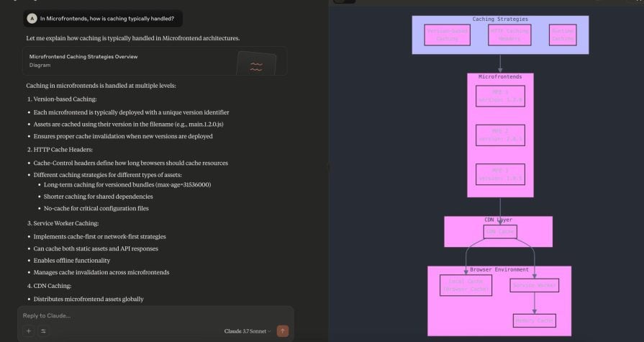
Task: Click the '3. Service Worker Caching:' heading
Action: (x=63, y=223)
